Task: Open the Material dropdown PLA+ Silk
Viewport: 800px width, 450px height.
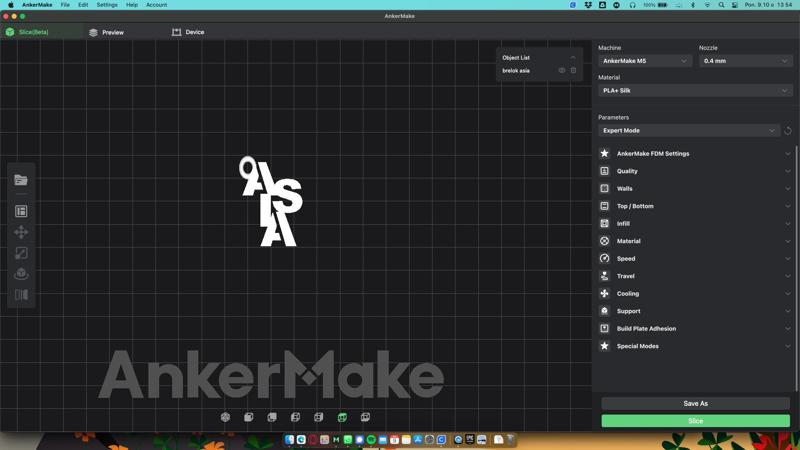Action: click(x=695, y=90)
